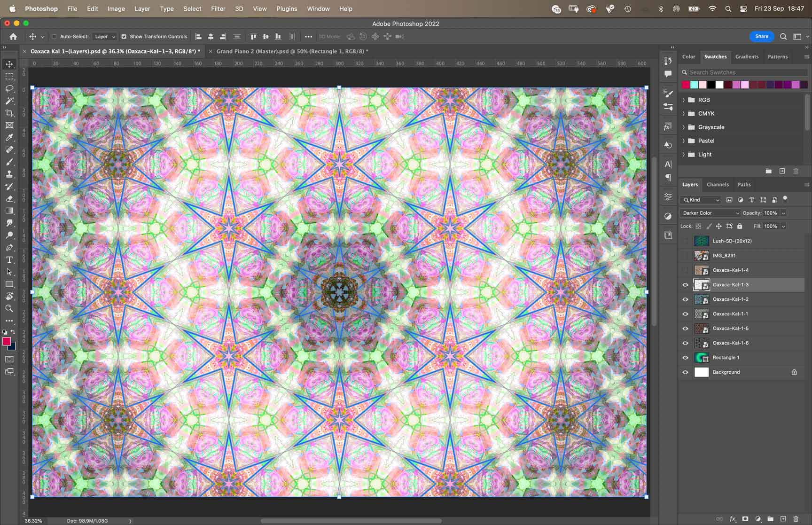Select the Horizontal Type tool
The height and width of the screenshot is (525, 812).
9,259
